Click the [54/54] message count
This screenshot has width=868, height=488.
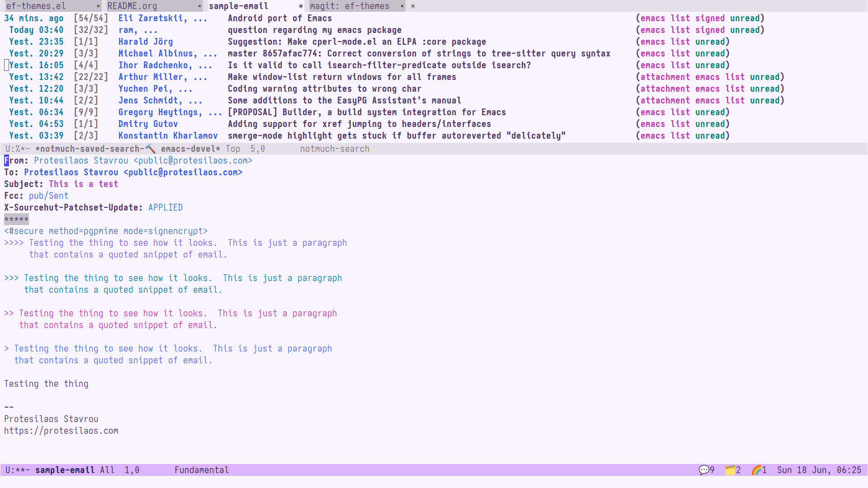point(91,18)
